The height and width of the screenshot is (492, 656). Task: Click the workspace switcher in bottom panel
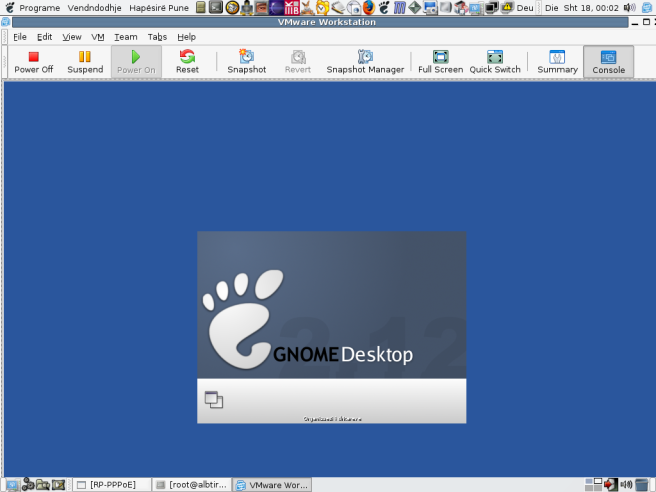(593, 484)
